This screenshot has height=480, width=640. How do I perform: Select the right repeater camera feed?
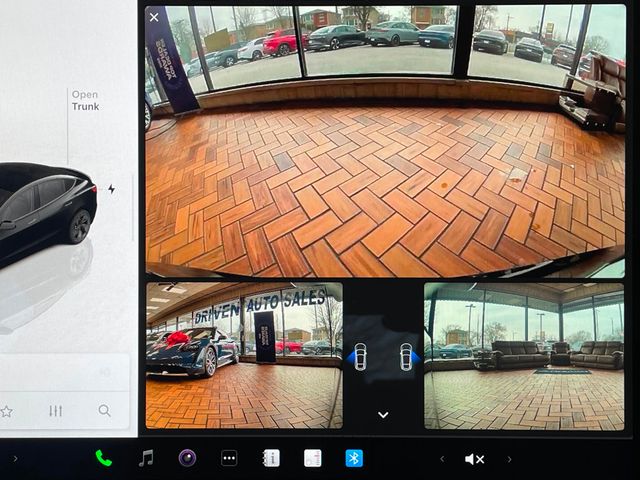point(524,355)
